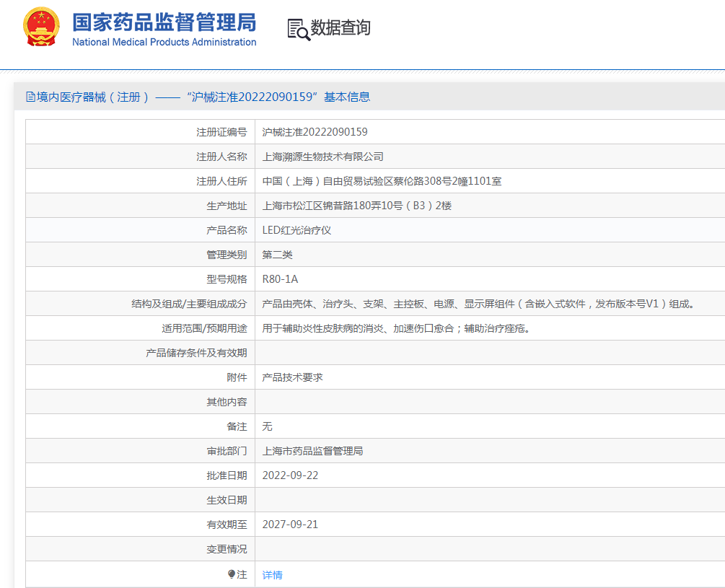Click the 生效日期 label cell

click(141, 500)
